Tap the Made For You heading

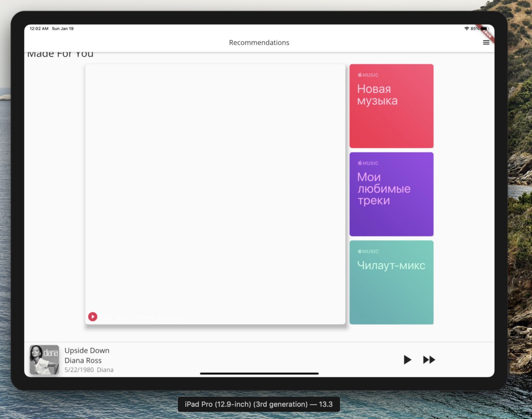(60, 54)
